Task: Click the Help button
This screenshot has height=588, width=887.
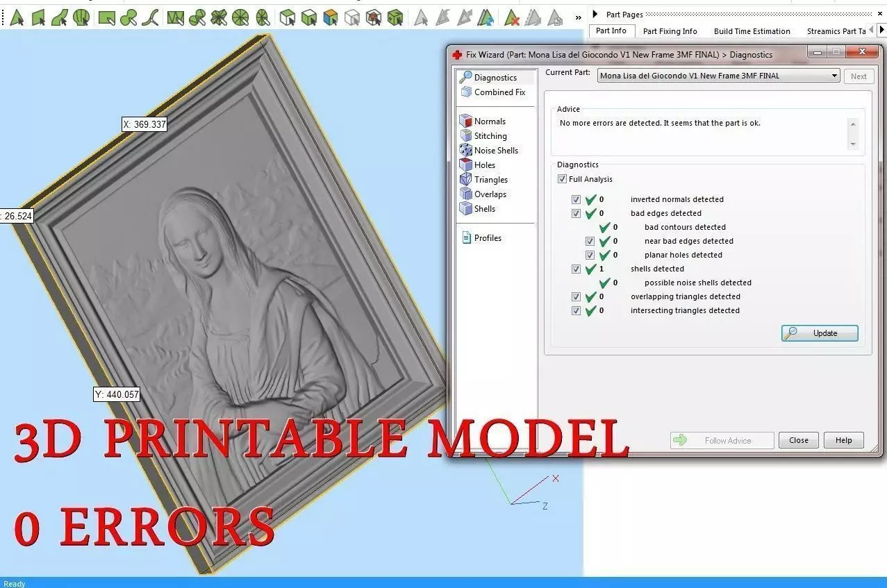Action: (843, 440)
